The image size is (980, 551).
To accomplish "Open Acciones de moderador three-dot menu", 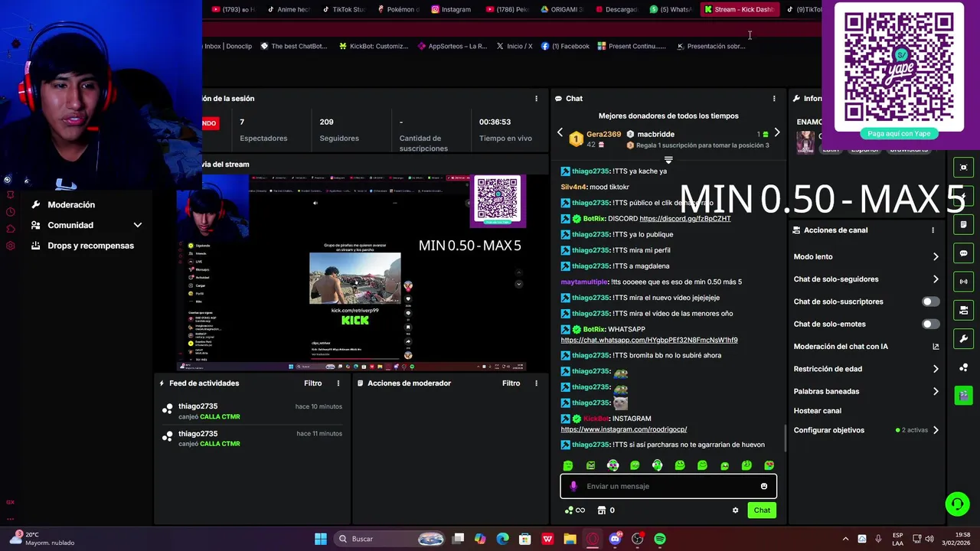I will 536,383.
